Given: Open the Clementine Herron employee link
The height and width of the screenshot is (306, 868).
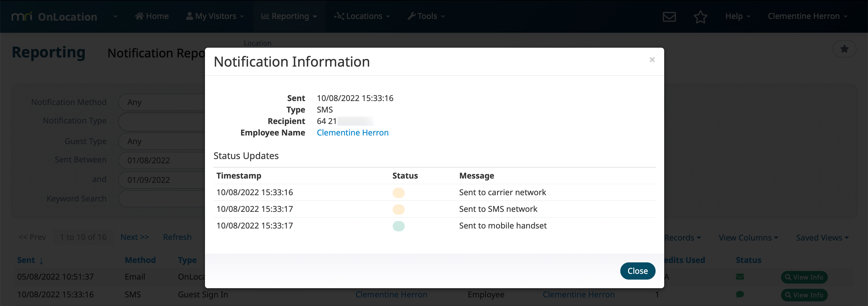Looking at the screenshot, I should pos(352,132).
